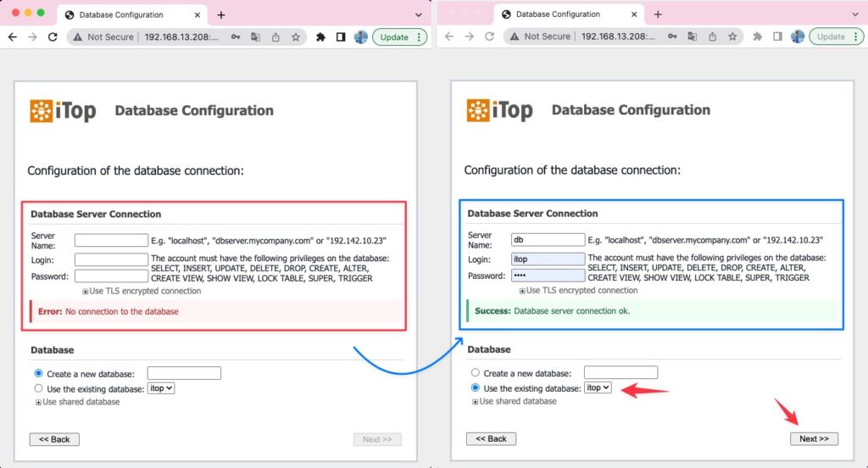The width and height of the screenshot is (868, 468).
Task: Click the new database name field in right page
Action: [620, 373]
